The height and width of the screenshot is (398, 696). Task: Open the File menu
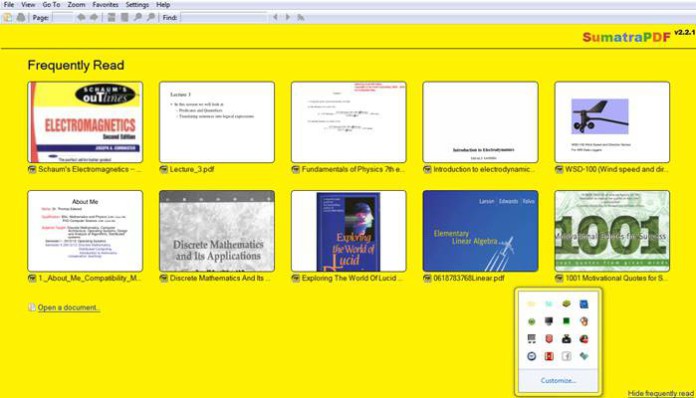9,4
